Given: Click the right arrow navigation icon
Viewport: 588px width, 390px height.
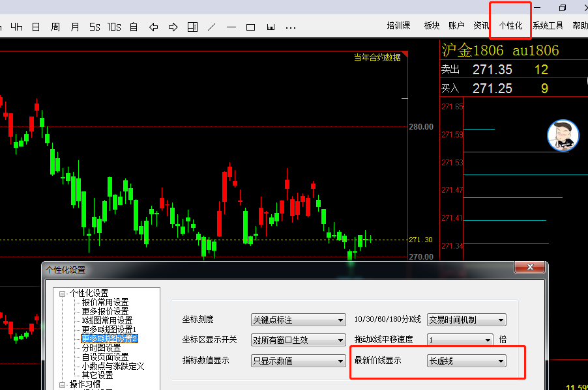Looking at the screenshot, I should [x=173, y=27].
